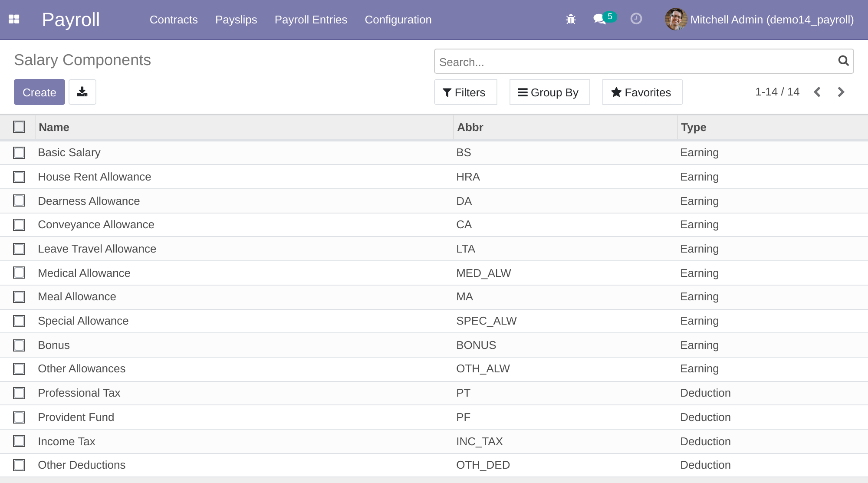
Task: Click the search magnifier icon
Action: 842,61
